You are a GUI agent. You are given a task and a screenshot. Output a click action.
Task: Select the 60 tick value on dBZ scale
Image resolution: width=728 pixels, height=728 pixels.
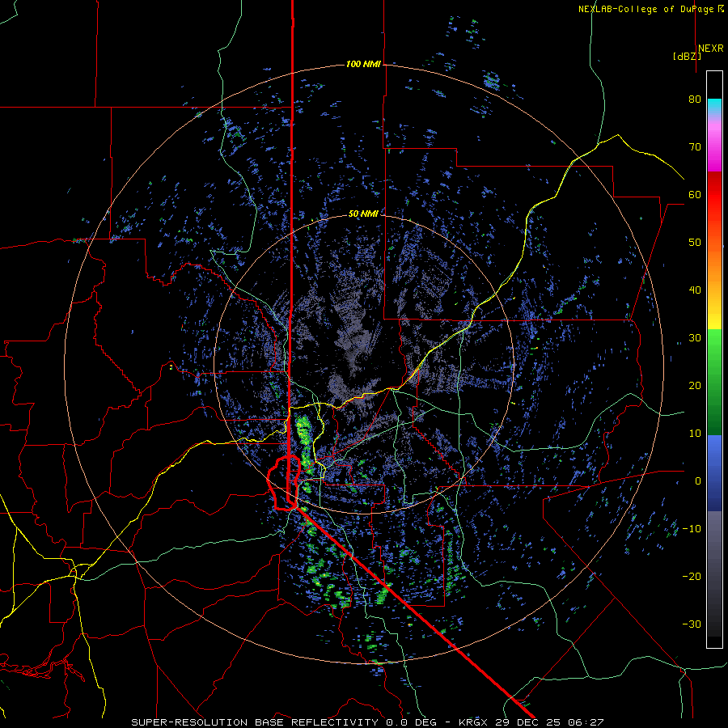pyautogui.click(x=695, y=194)
